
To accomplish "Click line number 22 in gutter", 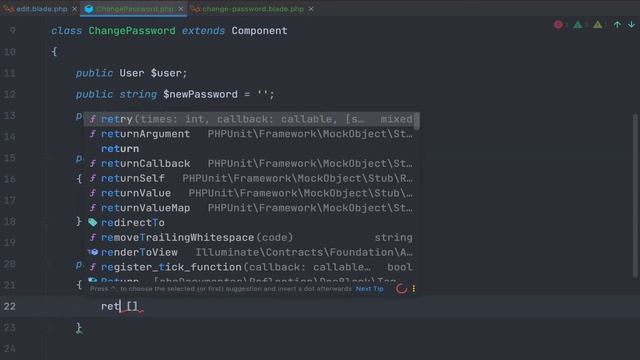I will (10, 307).
